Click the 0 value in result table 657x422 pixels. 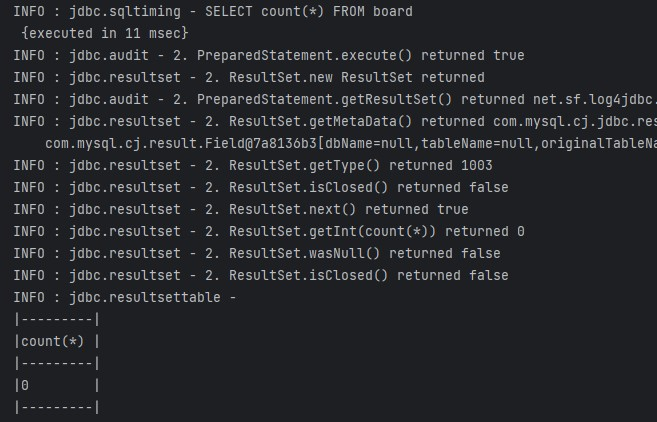[x=25, y=386]
